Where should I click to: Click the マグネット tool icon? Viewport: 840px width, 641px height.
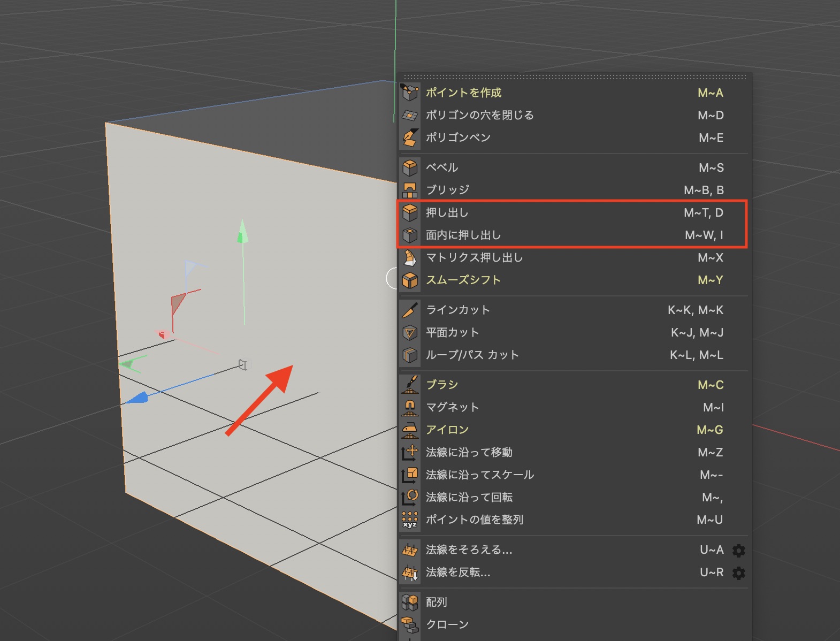tap(410, 407)
